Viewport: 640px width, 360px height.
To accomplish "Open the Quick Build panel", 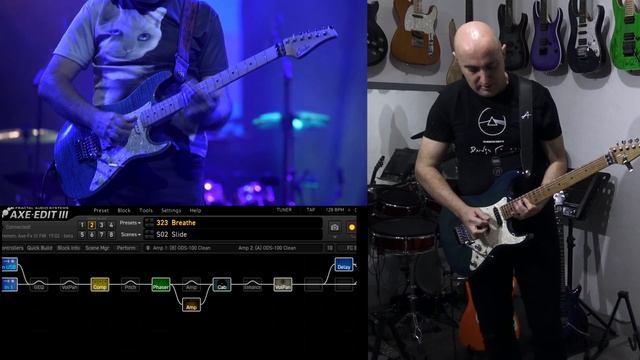I will 40,248.
